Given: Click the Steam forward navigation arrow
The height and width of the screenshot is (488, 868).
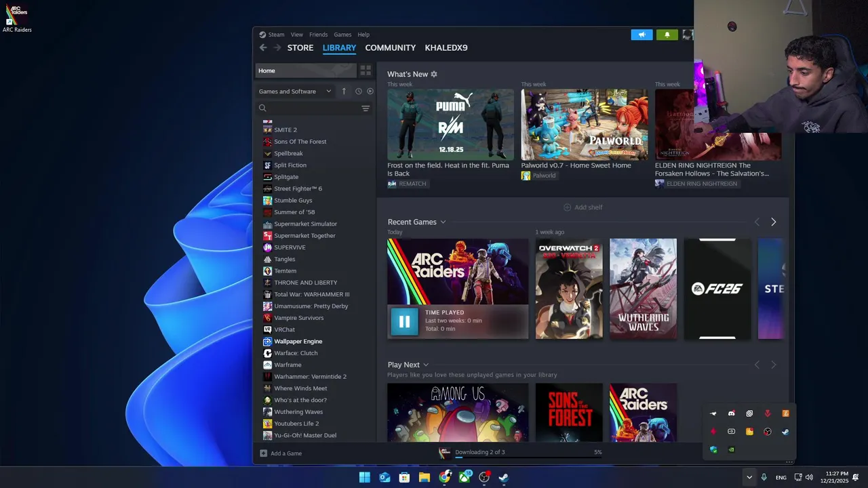Looking at the screenshot, I should coord(277,47).
